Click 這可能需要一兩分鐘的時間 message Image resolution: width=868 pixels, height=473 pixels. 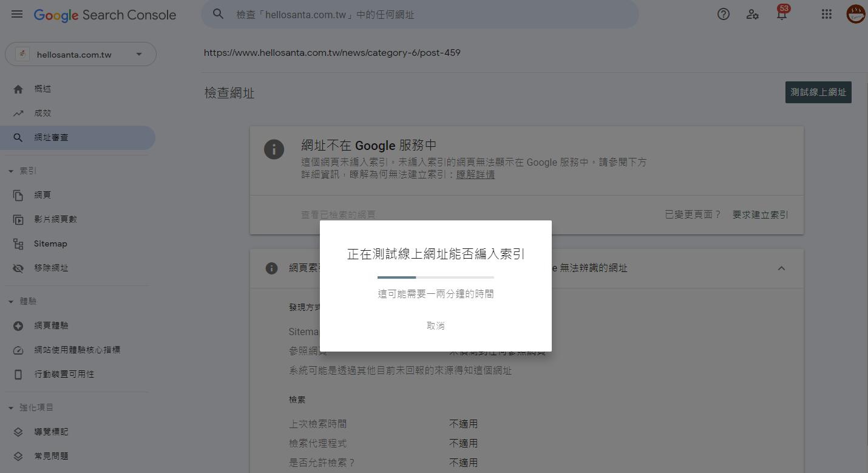436,294
